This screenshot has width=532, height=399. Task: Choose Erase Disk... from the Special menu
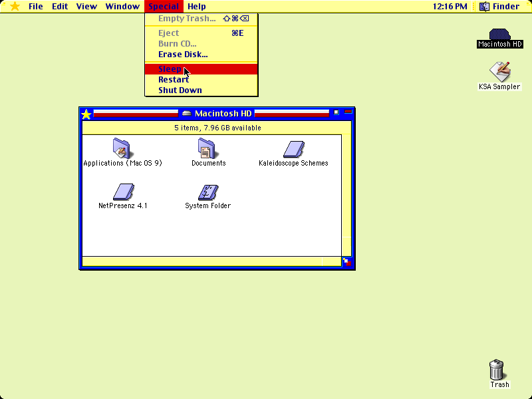(201, 55)
